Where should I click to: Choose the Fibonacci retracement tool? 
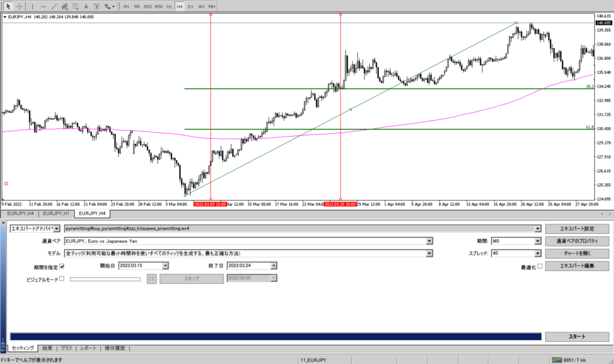[75, 6]
